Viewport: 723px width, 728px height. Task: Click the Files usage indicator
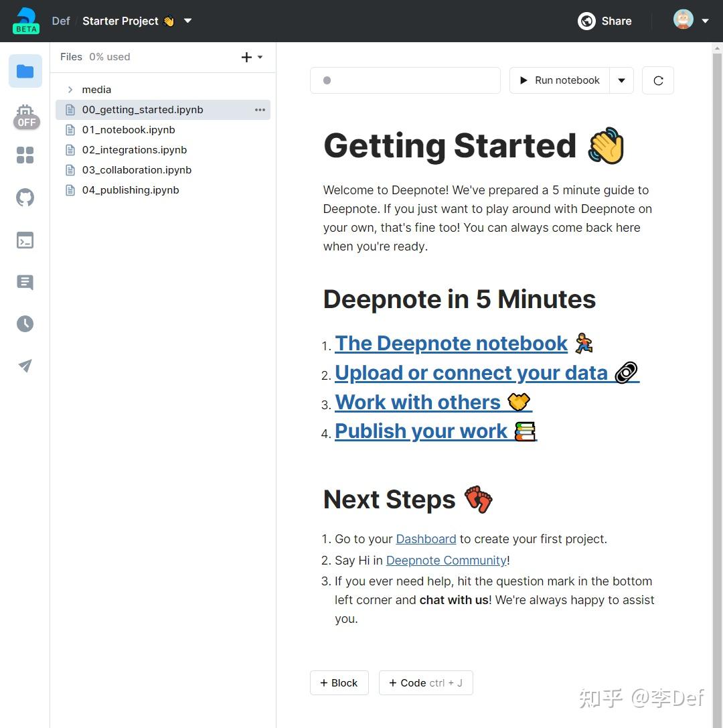(x=110, y=57)
